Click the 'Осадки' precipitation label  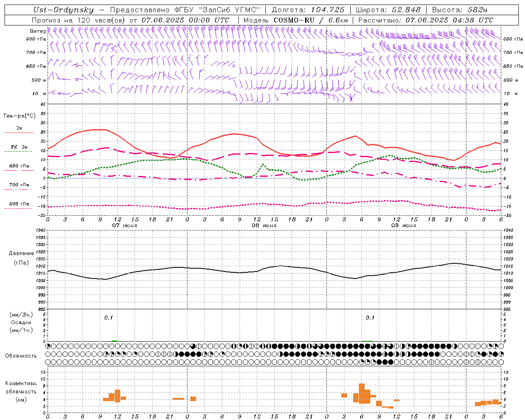21,322
